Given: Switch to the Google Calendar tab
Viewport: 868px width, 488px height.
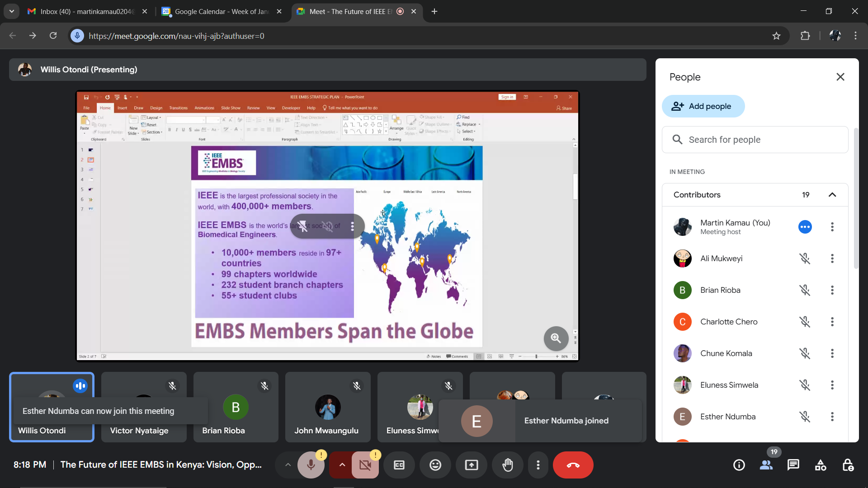Looking at the screenshot, I should (x=222, y=11).
